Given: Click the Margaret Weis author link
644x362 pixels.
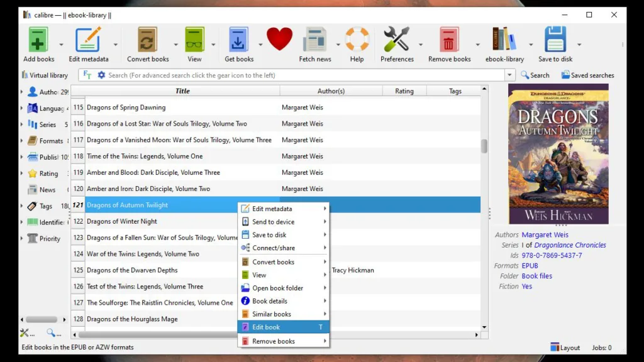Looking at the screenshot, I should pyautogui.click(x=544, y=234).
